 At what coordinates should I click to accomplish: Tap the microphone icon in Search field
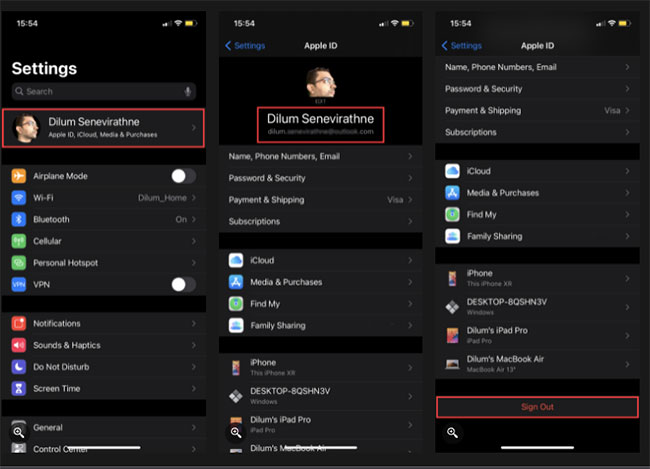coord(188,91)
